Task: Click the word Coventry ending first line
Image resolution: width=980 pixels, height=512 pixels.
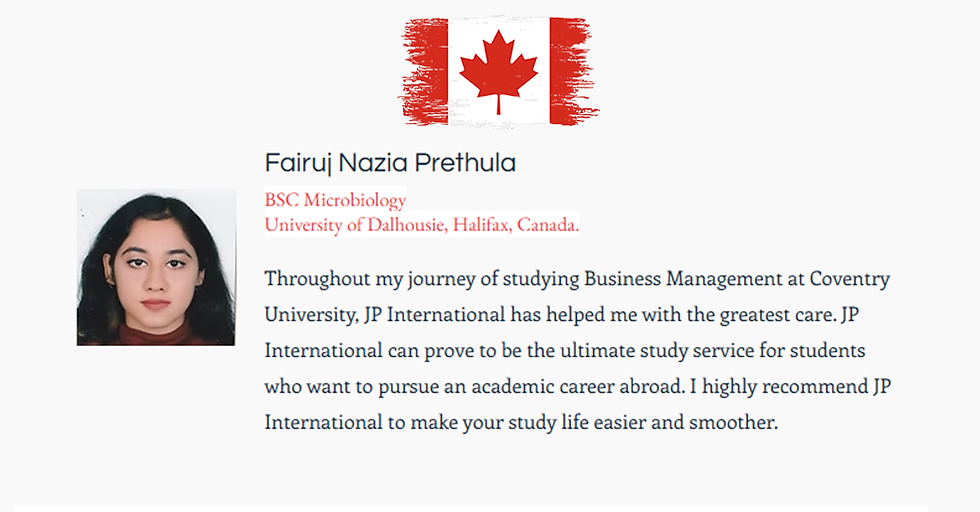Action: [x=849, y=278]
